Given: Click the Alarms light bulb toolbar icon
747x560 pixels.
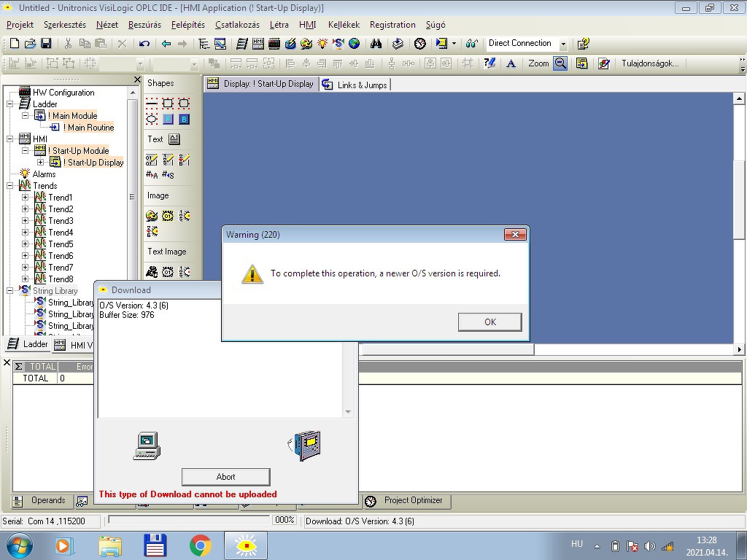Looking at the screenshot, I should point(322,44).
